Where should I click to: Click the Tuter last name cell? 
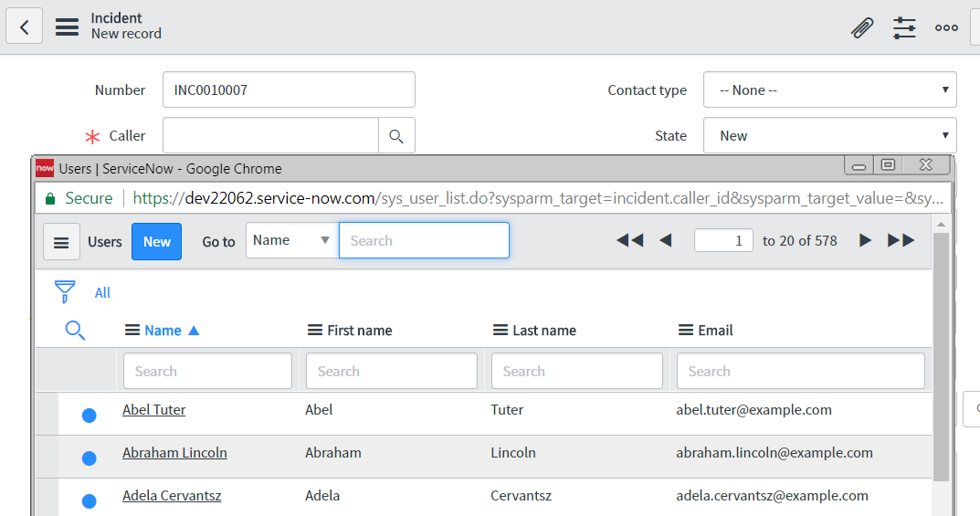507,410
